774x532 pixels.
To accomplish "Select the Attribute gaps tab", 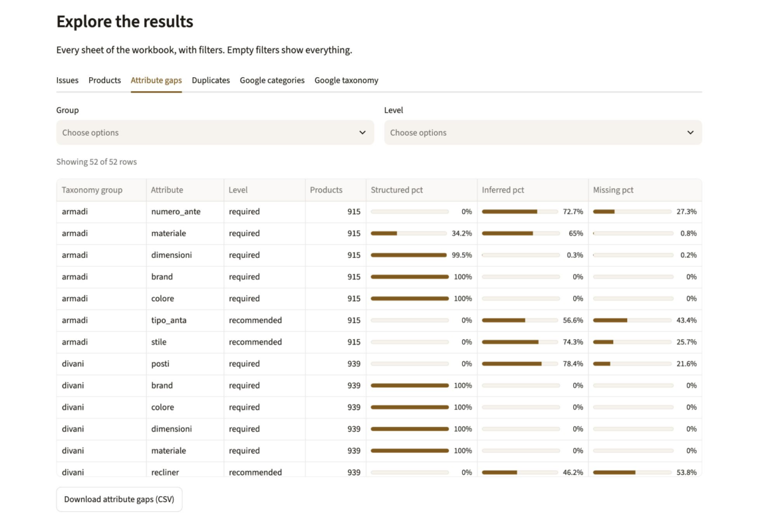I will (x=156, y=80).
